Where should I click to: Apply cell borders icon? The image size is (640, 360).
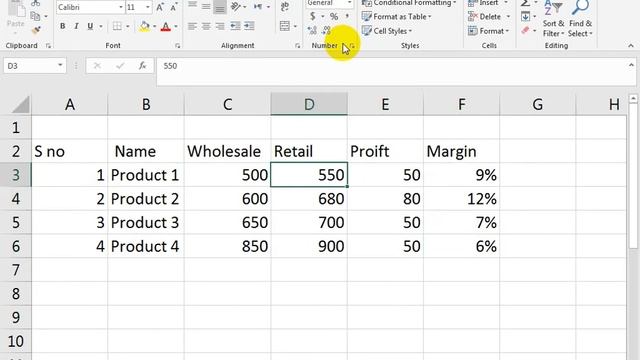tap(117, 26)
